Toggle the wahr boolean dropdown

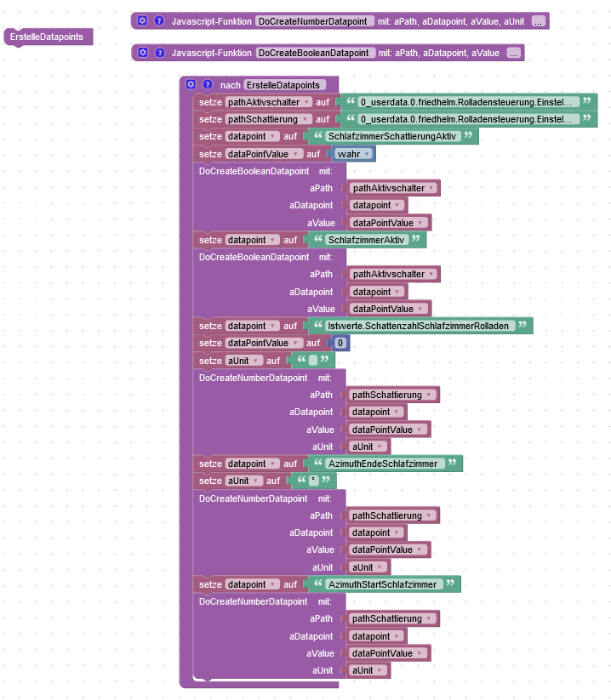(353, 154)
